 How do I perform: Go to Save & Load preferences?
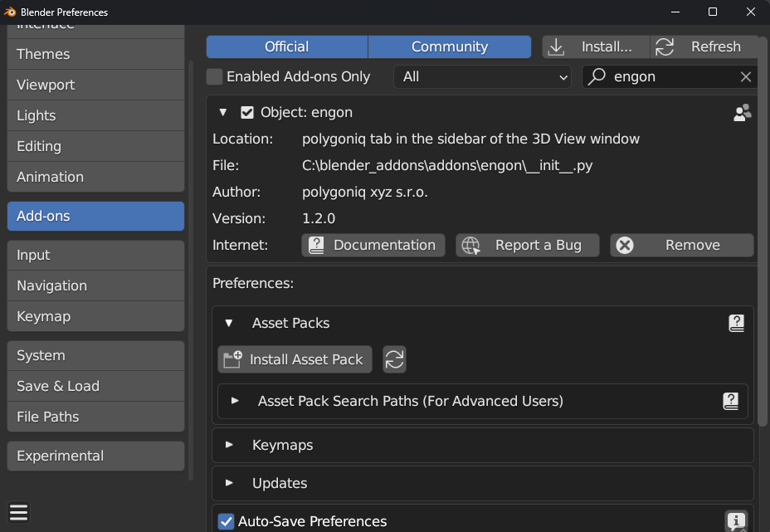95,386
